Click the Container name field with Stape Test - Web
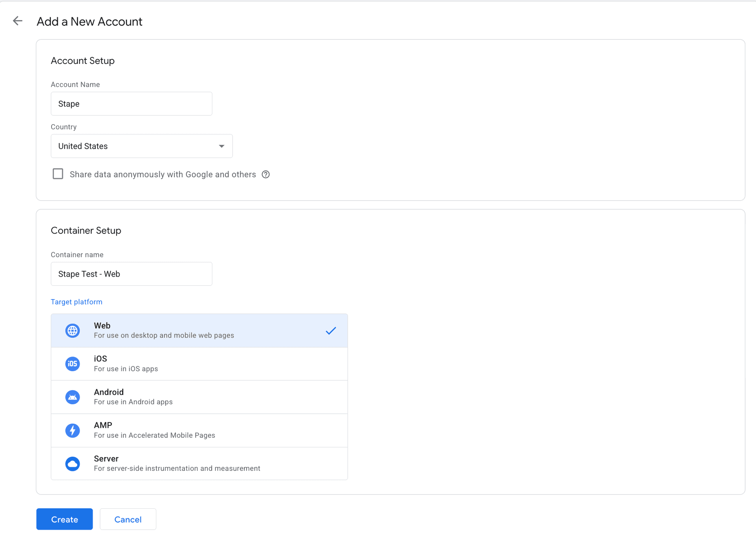Screen dimensions: 756x541 coord(131,273)
